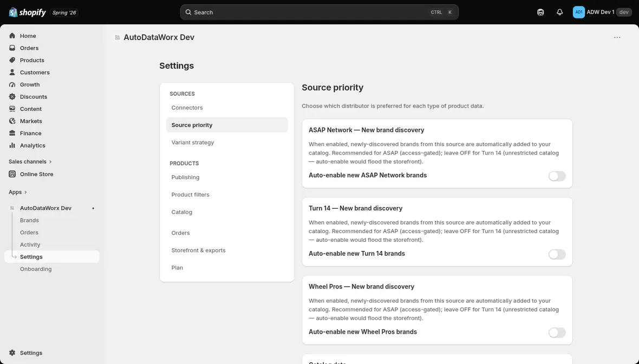Viewport: 639px width, 364px height.
Task: Click the Growth icon in the sidebar
Action: (12, 85)
